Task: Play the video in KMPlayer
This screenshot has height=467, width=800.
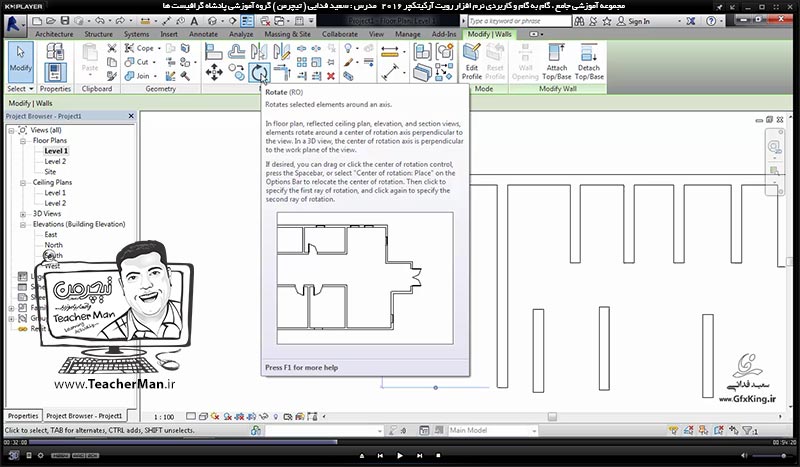Action: coord(399,455)
